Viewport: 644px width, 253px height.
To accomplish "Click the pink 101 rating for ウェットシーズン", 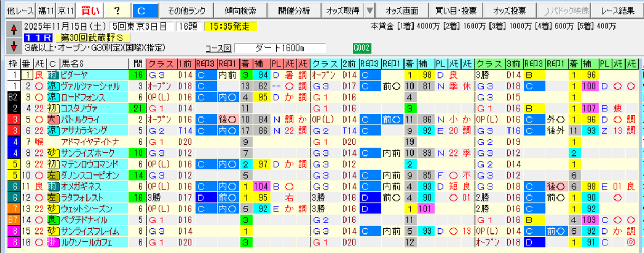I will (426, 209).
